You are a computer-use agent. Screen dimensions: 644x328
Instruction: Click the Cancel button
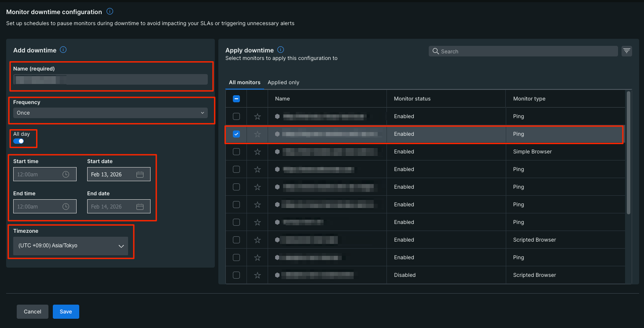tap(33, 312)
